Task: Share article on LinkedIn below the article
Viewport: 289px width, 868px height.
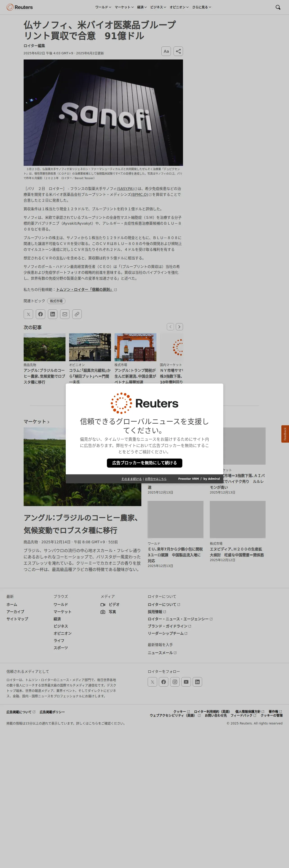Action: pyautogui.click(x=52, y=314)
